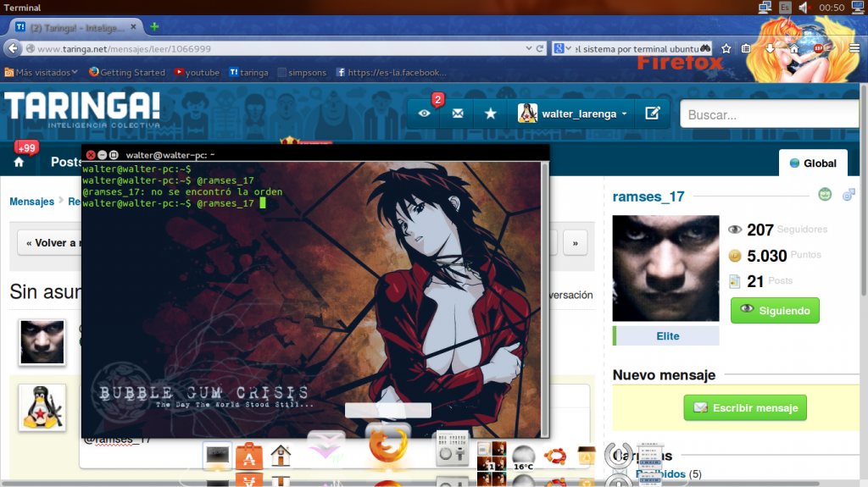Viewport: 868px width, 487px height.
Task: Open the taringa bookmark
Action: 248,73
